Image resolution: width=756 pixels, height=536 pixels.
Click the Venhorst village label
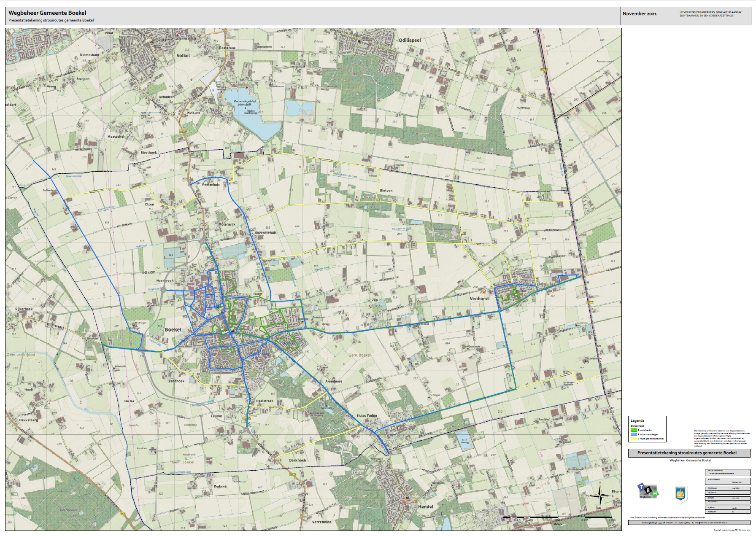coord(479,299)
